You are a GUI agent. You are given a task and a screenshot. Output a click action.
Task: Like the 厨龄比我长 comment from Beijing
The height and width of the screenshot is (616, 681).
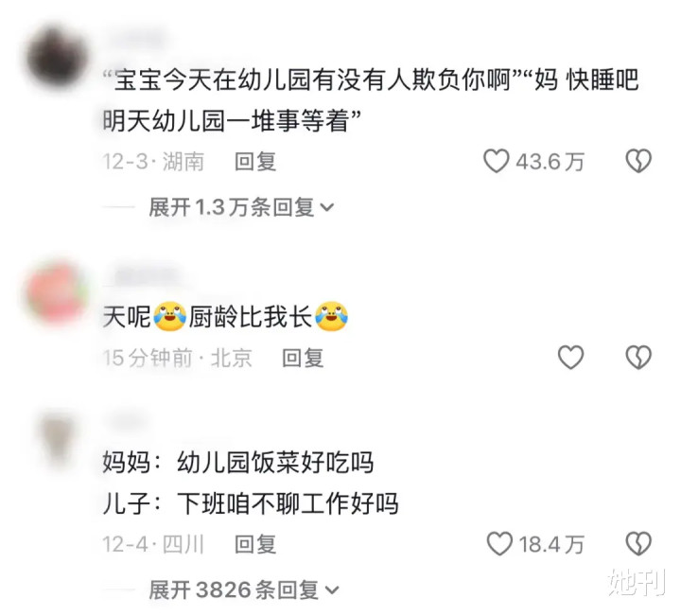(570, 358)
